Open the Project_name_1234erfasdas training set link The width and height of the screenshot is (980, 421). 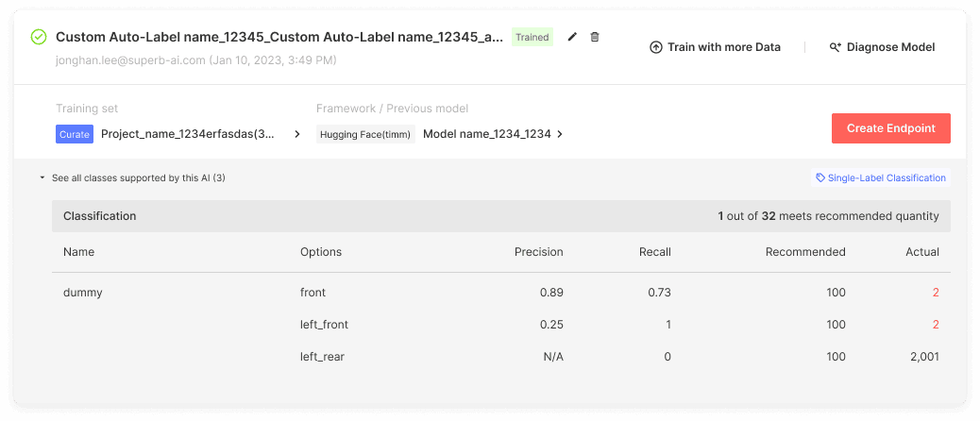(188, 134)
